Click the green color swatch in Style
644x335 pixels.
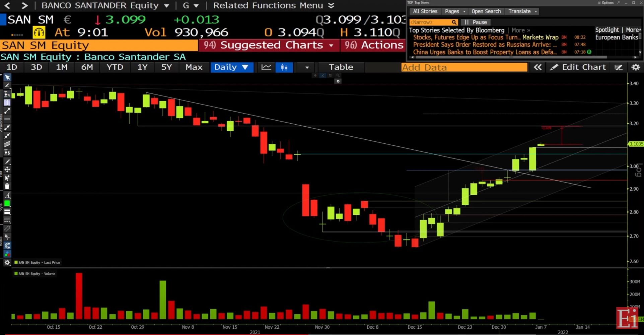click(x=7, y=203)
